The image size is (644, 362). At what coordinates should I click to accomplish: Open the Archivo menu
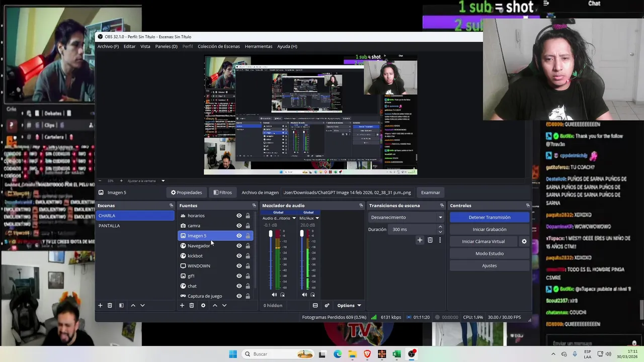coord(108,46)
